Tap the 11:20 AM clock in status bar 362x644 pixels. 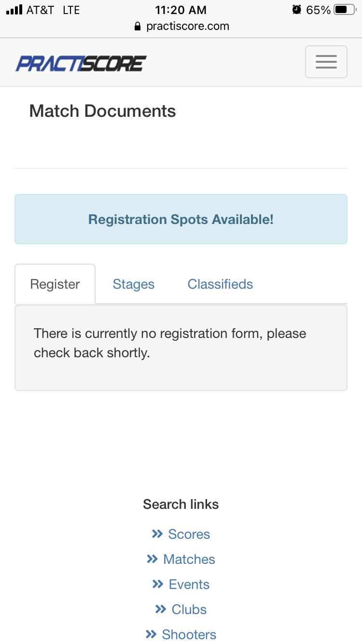point(181,10)
